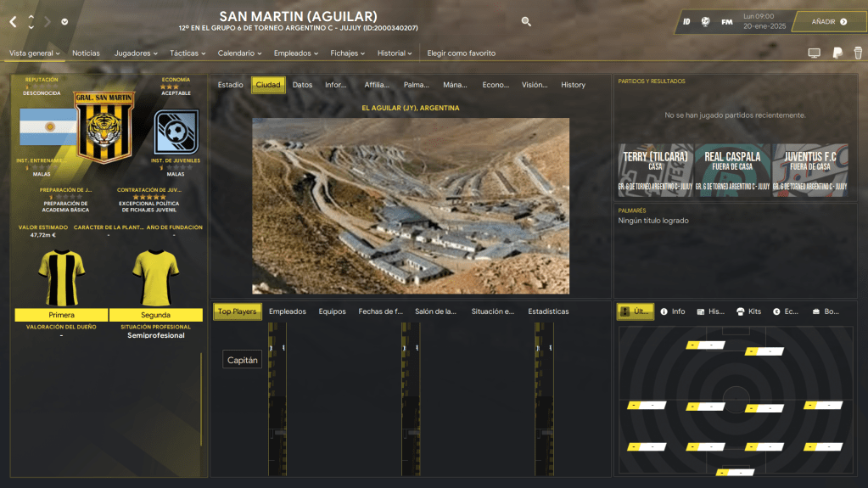Image resolution: width=868 pixels, height=488 pixels.
Task: Click the back navigation arrow
Action: 13,21
